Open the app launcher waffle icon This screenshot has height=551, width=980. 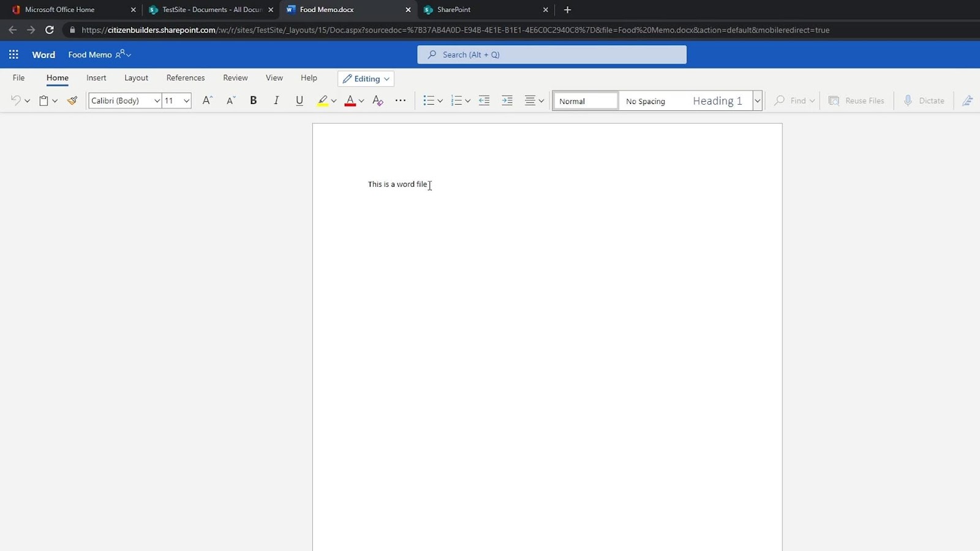13,54
